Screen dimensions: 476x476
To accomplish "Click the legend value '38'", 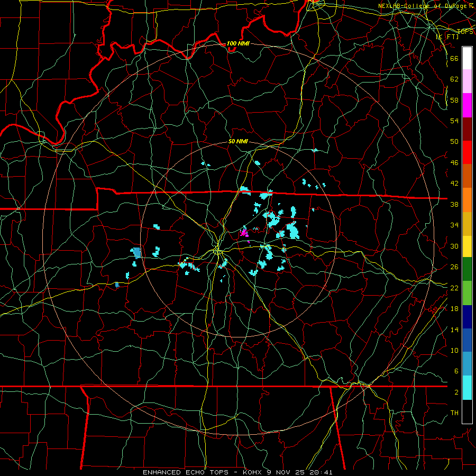I will pos(454,205).
